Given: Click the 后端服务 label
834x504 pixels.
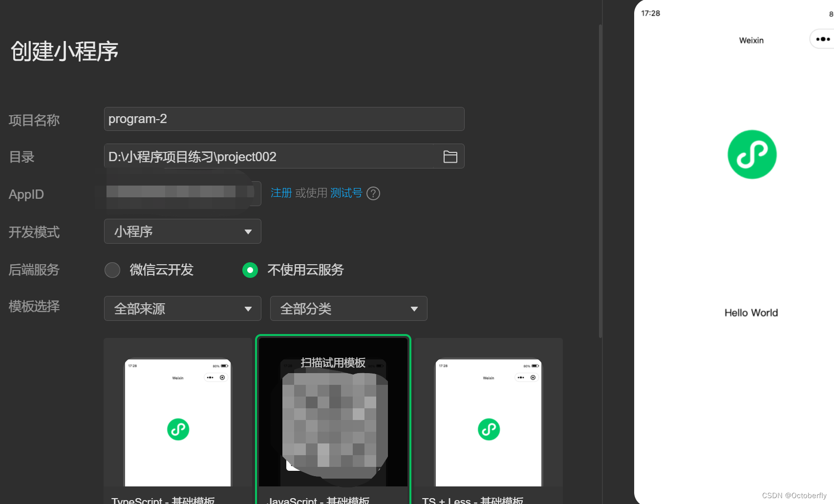Looking at the screenshot, I should click(x=34, y=270).
